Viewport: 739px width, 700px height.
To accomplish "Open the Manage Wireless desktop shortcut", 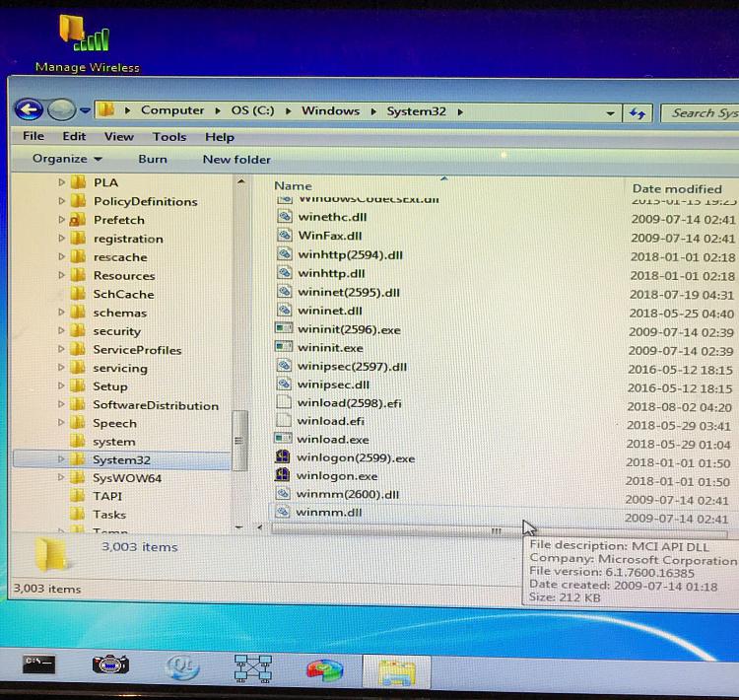I will pos(87,43).
